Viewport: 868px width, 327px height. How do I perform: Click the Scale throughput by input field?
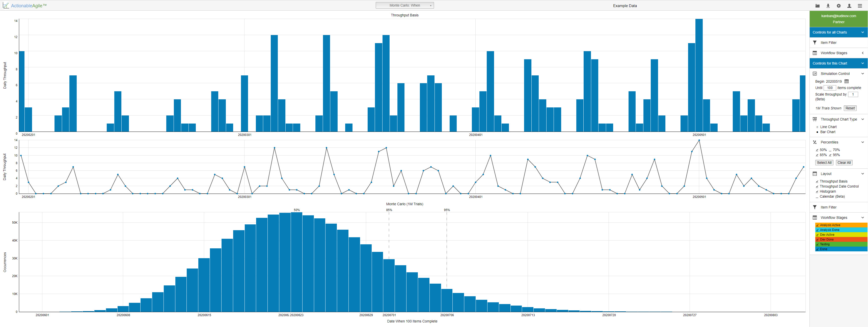pyautogui.click(x=853, y=94)
